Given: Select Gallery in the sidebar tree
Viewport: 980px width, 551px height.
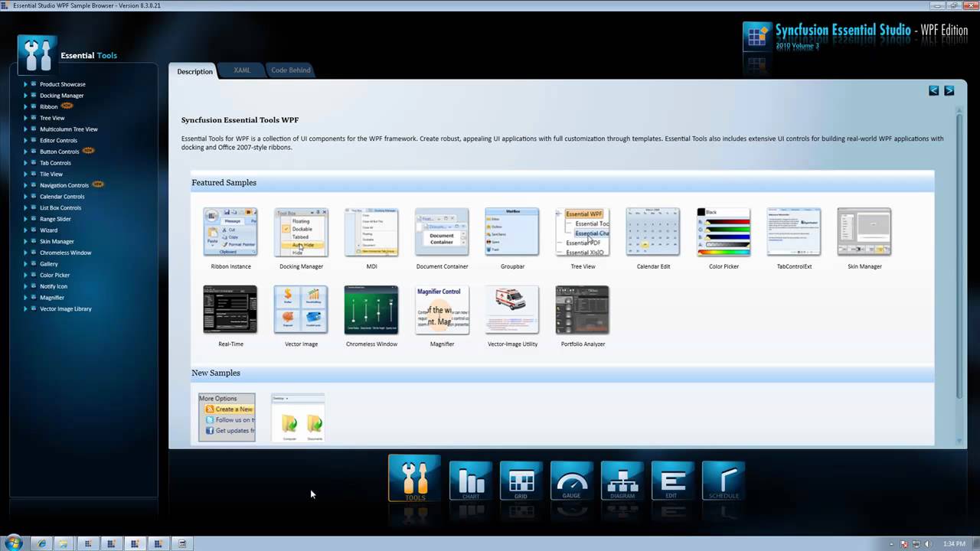Looking at the screenshot, I should pyautogui.click(x=49, y=264).
